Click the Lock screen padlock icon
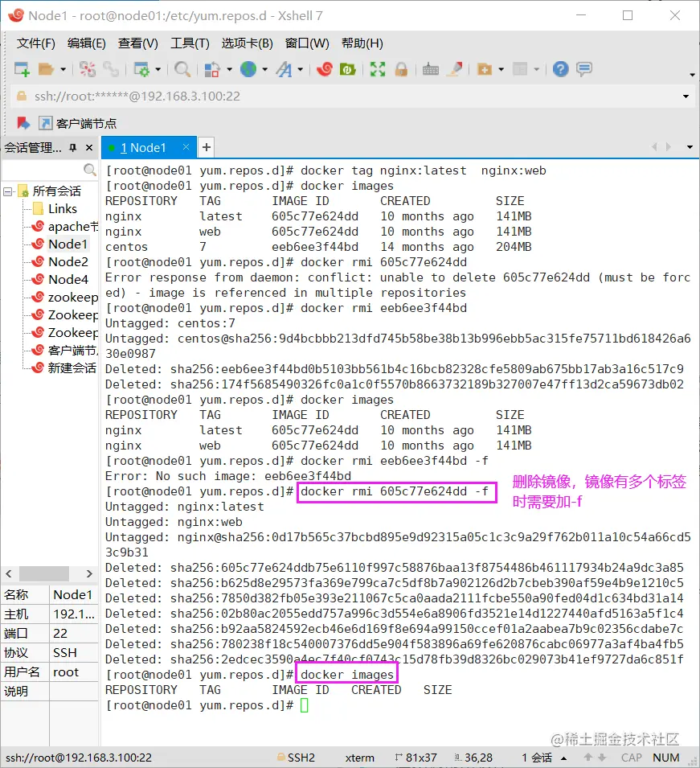Screen dimensions: 700x768 tap(401, 69)
